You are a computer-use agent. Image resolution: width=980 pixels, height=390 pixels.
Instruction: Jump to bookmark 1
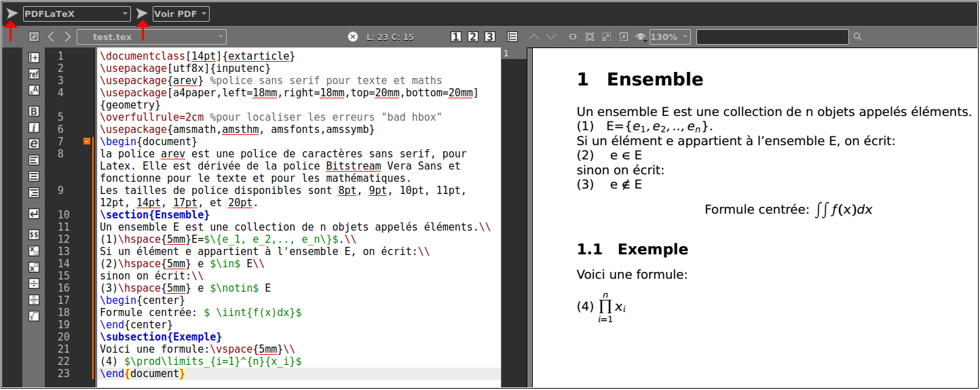pos(456,37)
